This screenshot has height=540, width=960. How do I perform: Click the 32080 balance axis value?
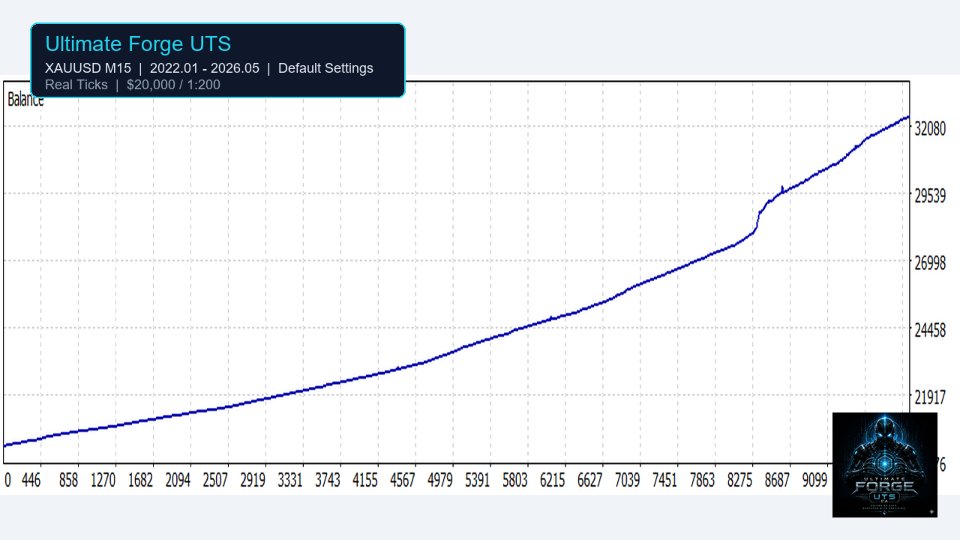click(x=930, y=129)
